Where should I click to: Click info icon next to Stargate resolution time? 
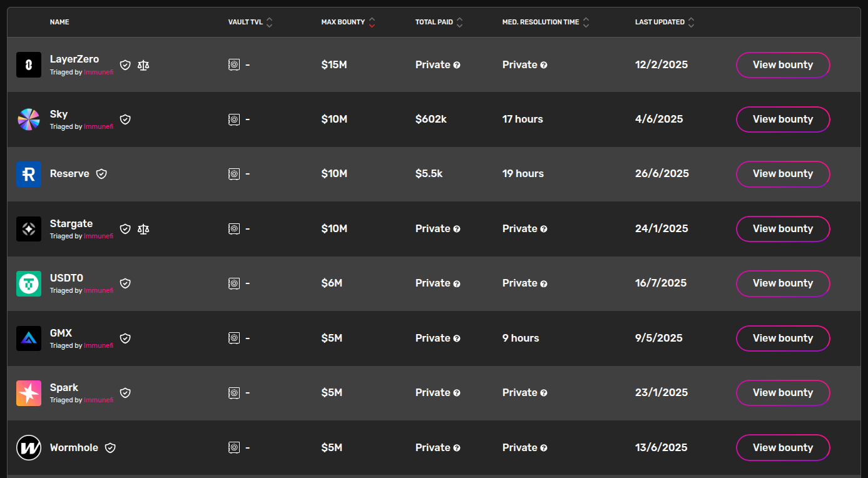click(544, 229)
